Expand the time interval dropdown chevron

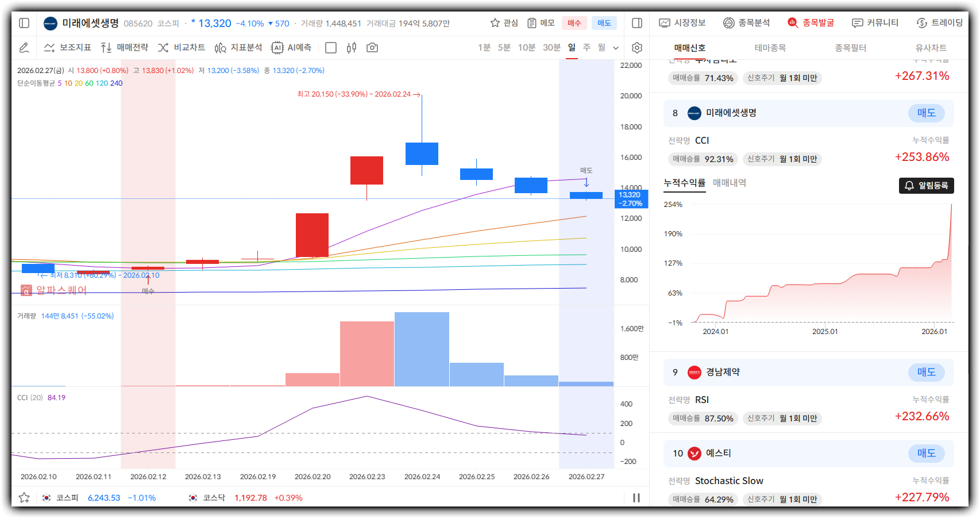coord(616,48)
